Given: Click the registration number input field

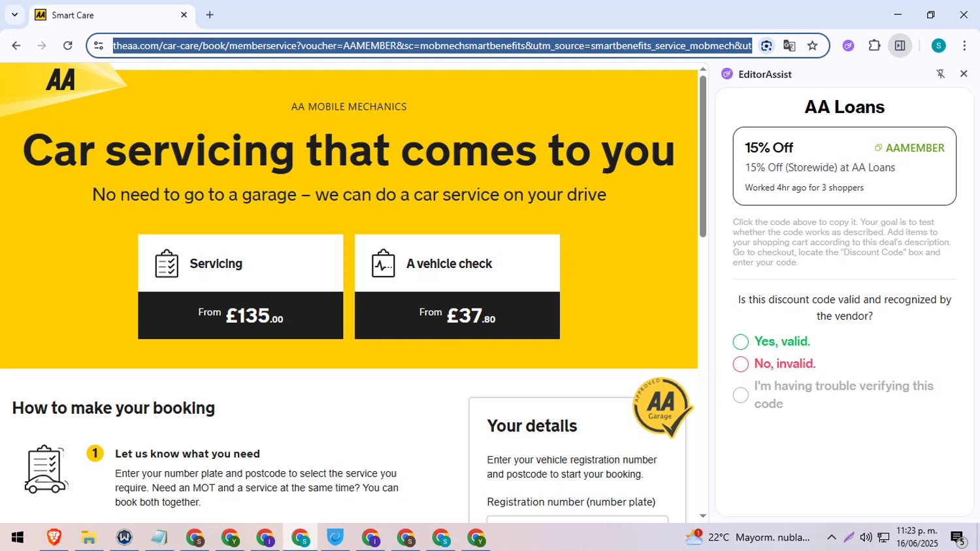Looking at the screenshot, I should [578, 520].
